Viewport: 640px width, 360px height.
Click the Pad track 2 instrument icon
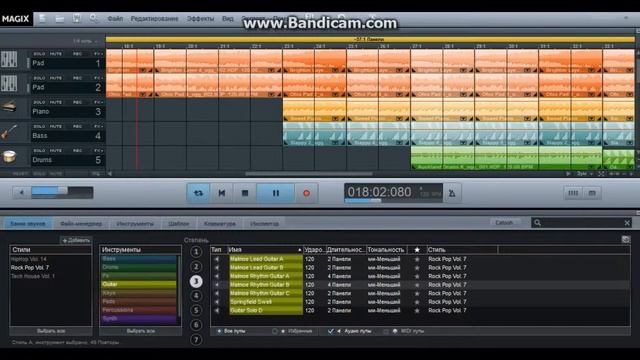tap(9, 84)
